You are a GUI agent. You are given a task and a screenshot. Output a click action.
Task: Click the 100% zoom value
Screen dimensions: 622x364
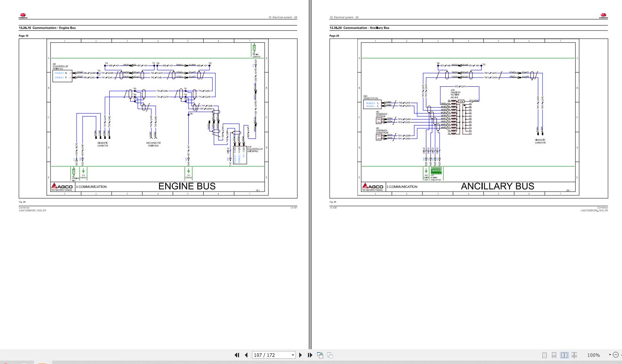[x=593, y=355]
